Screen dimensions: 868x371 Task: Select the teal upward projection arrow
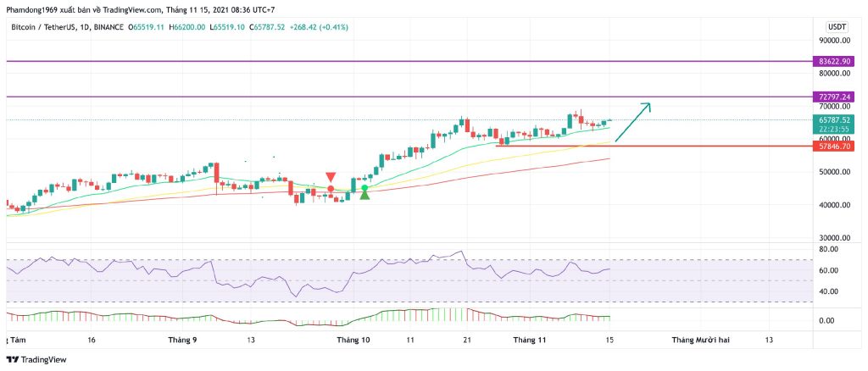[632, 122]
